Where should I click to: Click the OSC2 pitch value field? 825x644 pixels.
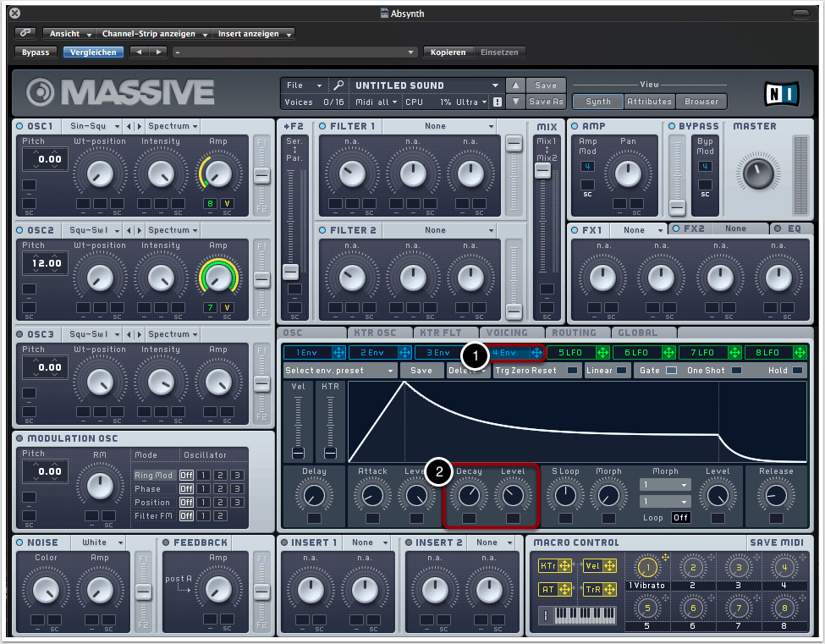pyautogui.click(x=45, y=263)
